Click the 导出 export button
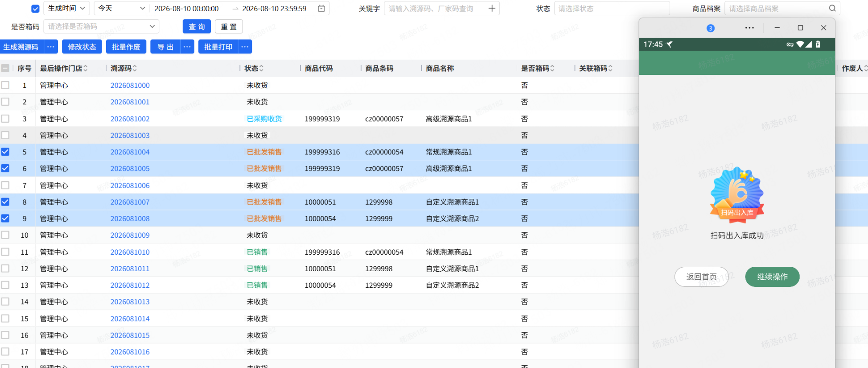This screenshot has height=368, width=868. click(165, 47)
